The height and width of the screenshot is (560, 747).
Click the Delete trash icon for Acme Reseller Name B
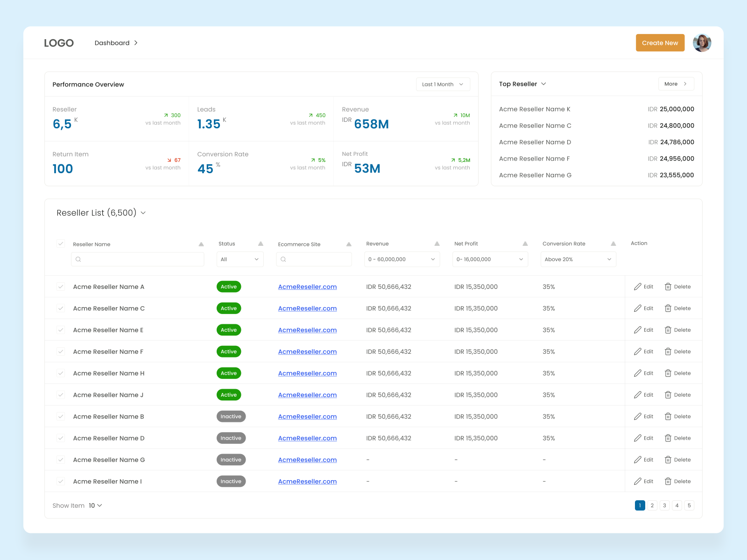(x=668, y=416)
